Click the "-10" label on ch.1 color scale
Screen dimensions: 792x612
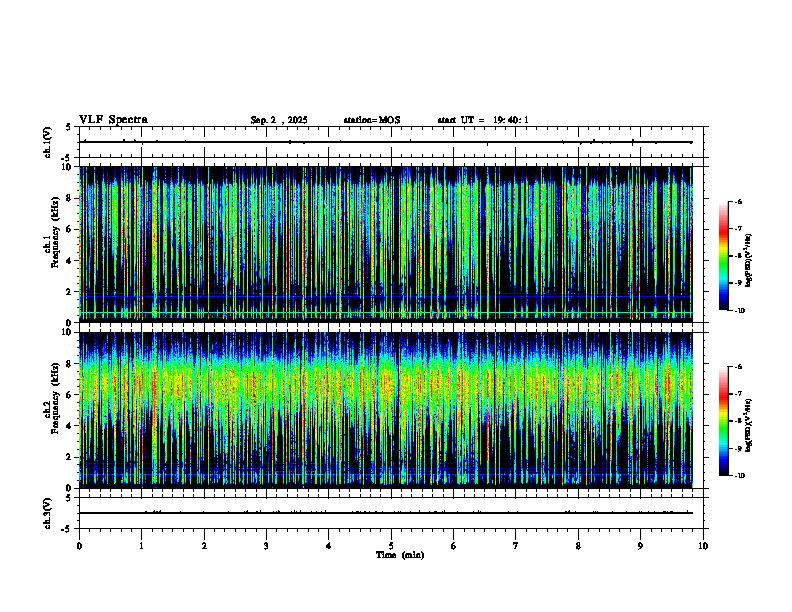point(739,311)
